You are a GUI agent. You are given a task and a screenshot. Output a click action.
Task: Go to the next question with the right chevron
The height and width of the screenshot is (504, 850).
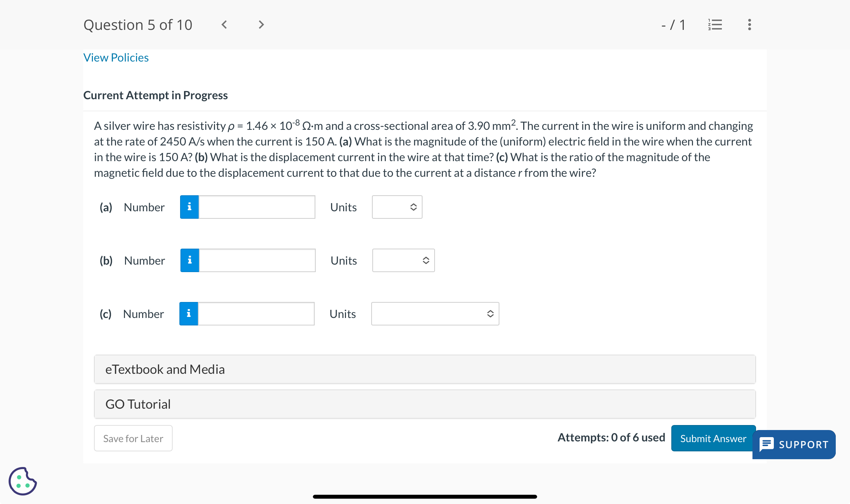[261, 25]
